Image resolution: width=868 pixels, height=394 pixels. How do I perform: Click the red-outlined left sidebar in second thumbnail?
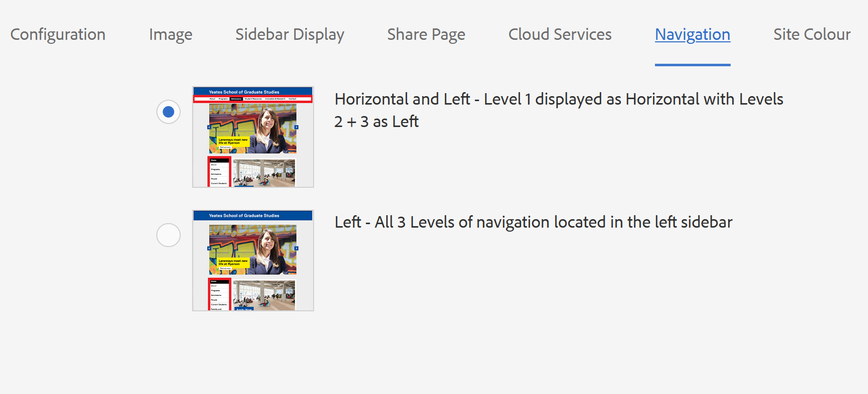(219, 294)
